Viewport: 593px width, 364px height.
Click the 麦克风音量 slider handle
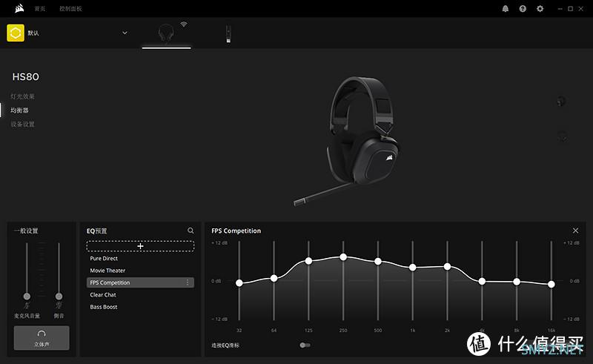(27, 296)
